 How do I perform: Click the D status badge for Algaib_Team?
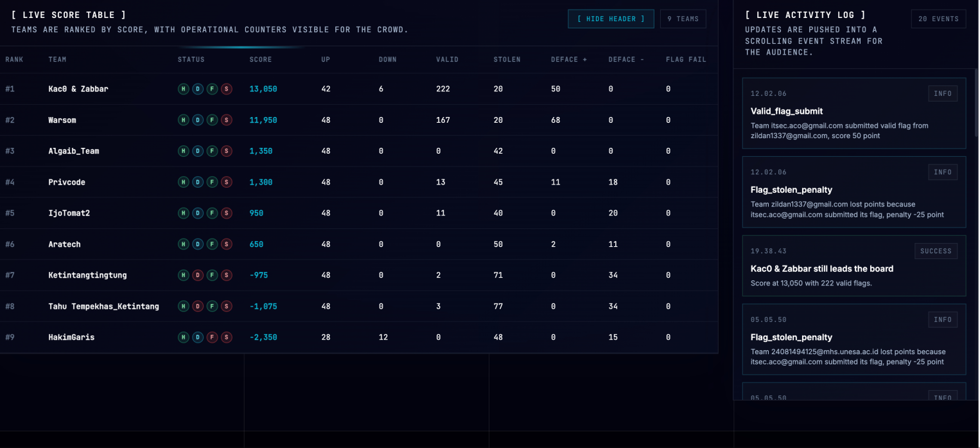click(x=198, y=151)
